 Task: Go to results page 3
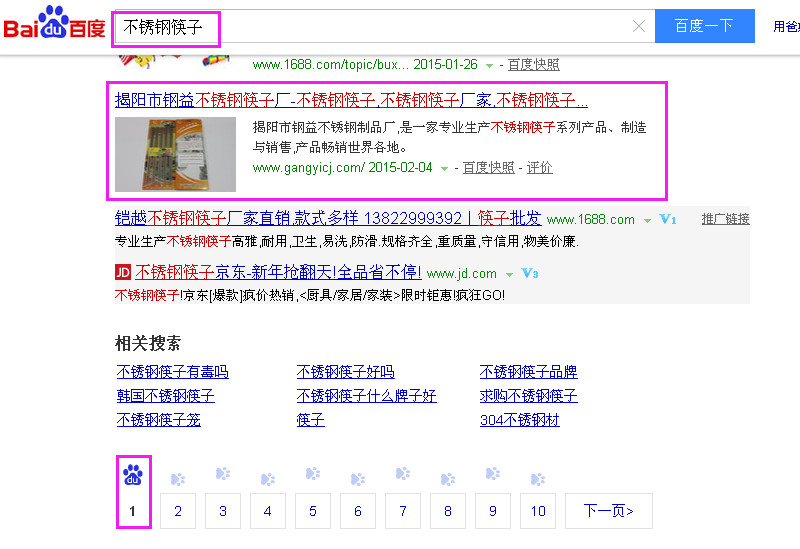point(223,511)
